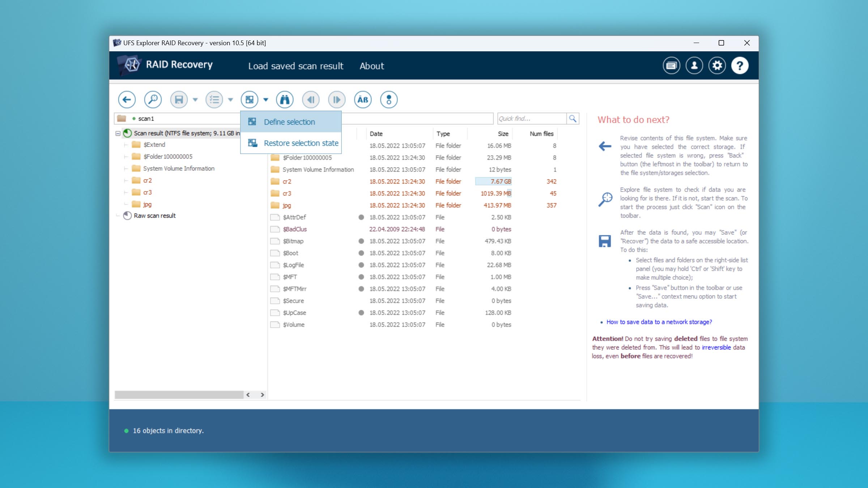Click the next found item icon
The image size is (868, 488).
pyautogui.click(x=337, y=99)
